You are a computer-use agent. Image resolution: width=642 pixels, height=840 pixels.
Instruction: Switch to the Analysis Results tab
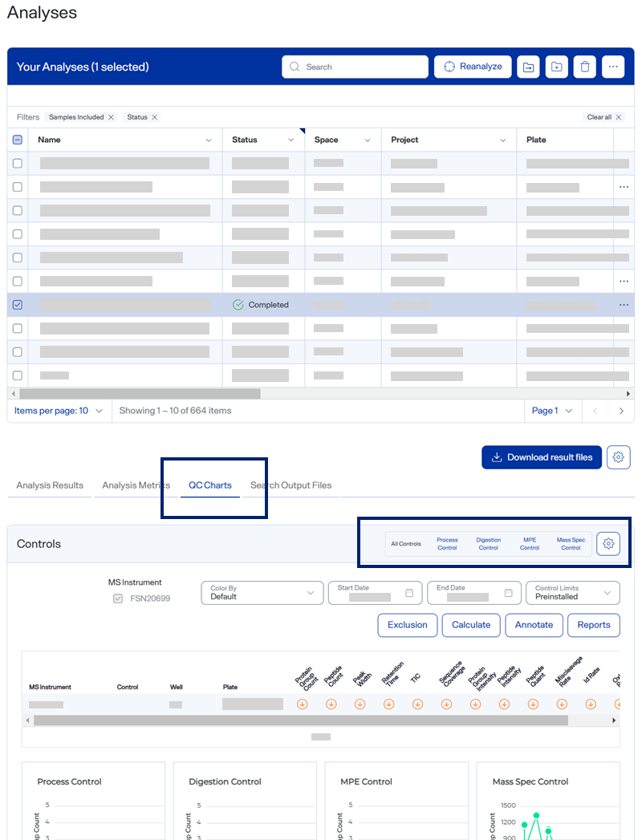[x=50, y=485]
